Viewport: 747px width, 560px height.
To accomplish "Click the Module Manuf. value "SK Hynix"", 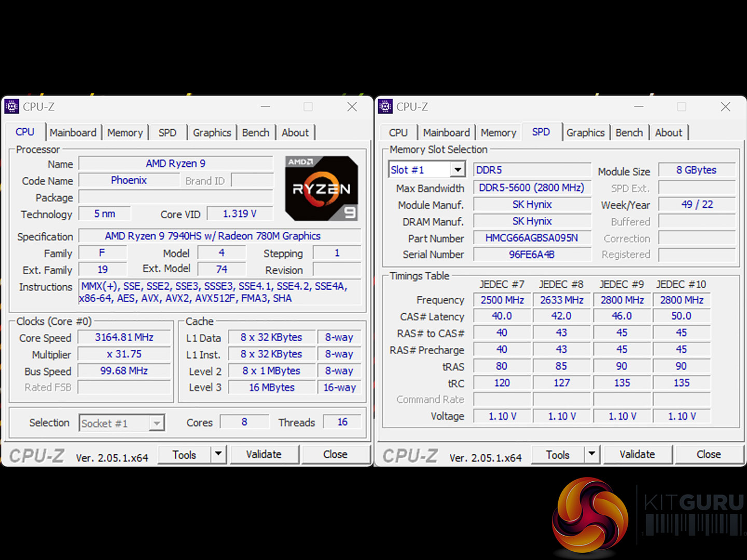I will [532, 204].
